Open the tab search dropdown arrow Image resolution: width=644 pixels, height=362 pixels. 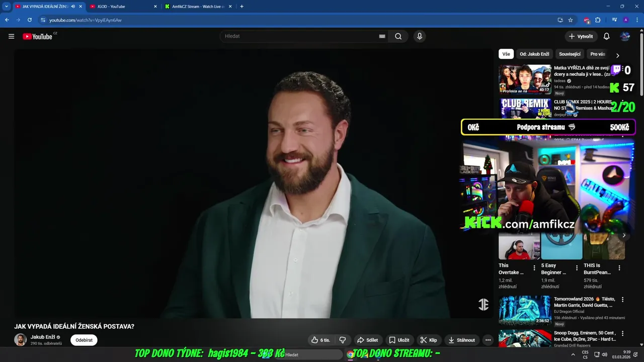(x=7, y=7)
